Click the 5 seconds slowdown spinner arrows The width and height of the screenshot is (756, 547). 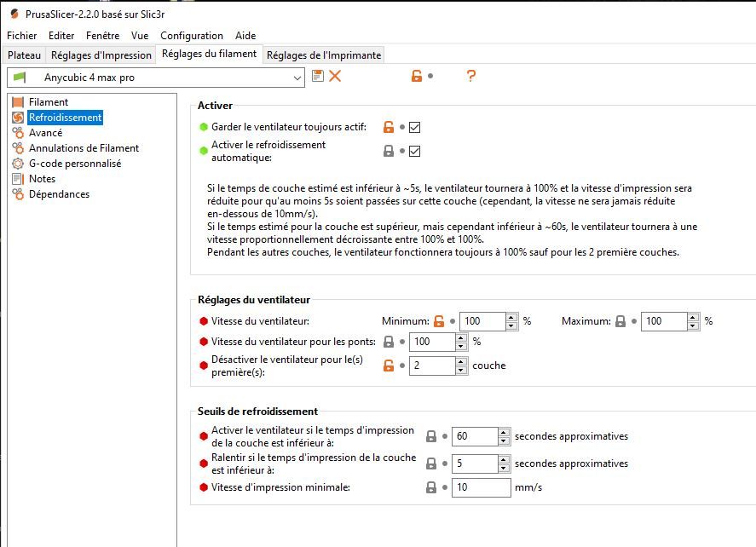click(504, 464)
